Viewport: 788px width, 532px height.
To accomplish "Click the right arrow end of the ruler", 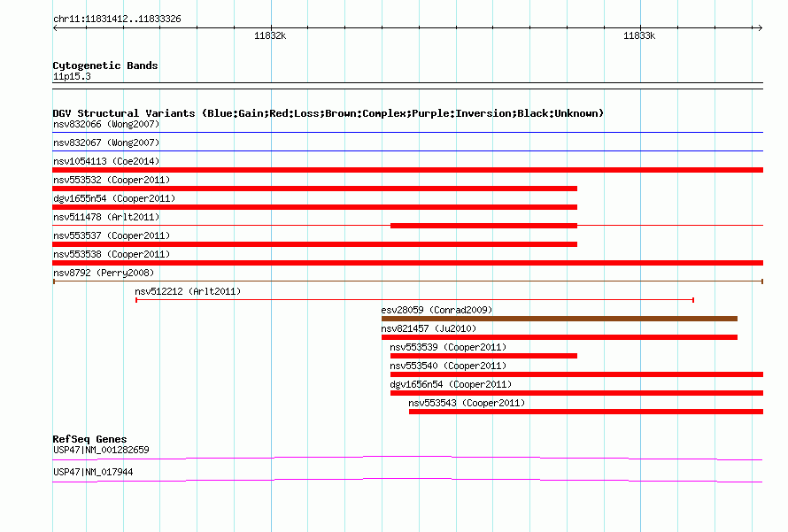I will coord(760,27).
